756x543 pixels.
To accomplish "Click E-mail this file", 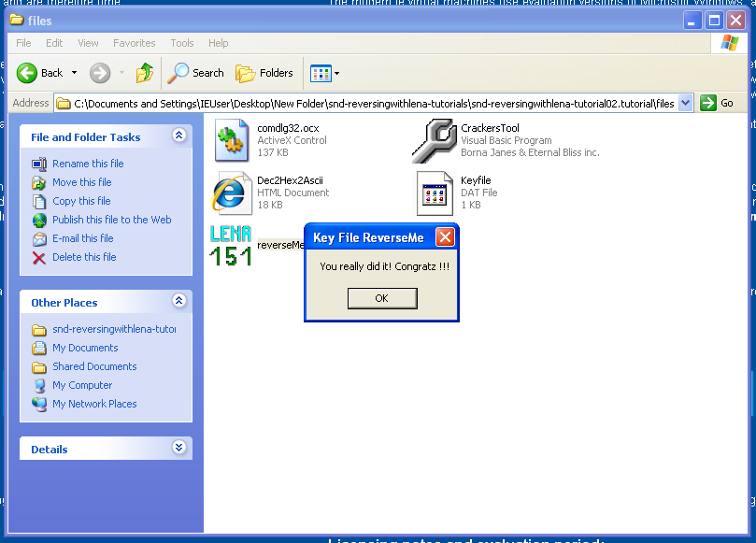I will [83, 238].
